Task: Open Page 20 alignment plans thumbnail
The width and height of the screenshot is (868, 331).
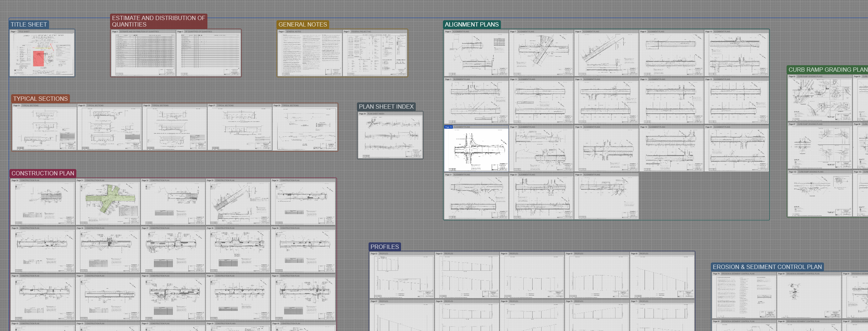Action: pos(737,148)
